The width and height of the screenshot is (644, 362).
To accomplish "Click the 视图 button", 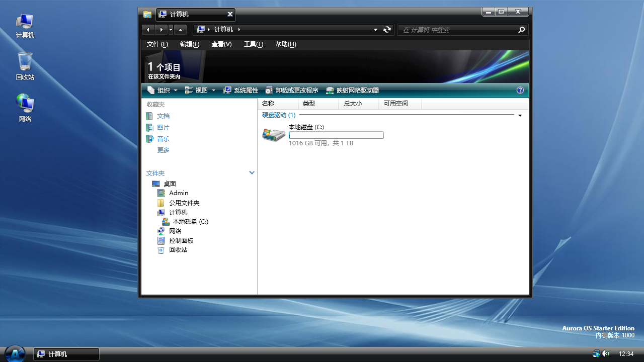I will (x=196, y=90).
